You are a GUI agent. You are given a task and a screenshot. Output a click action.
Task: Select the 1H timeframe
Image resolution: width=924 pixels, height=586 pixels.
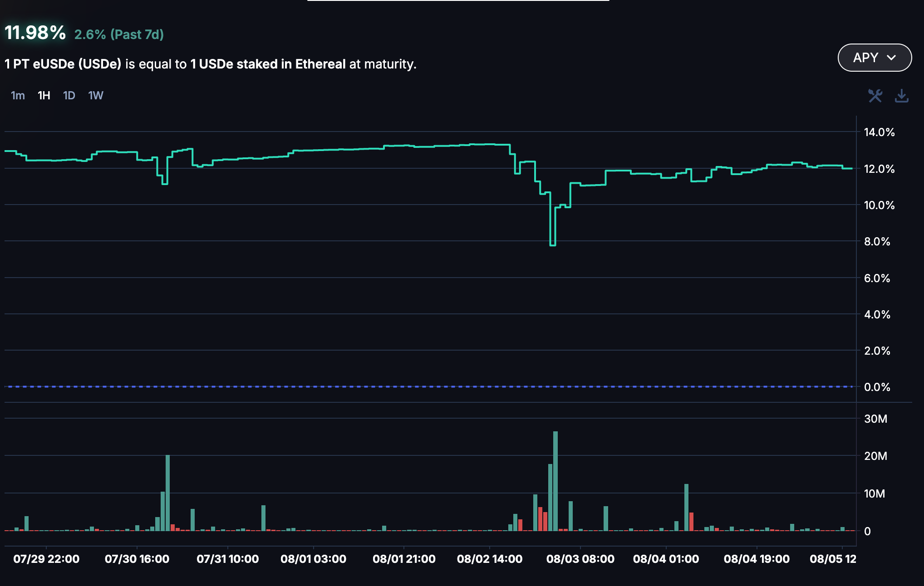tap(44, 96)
